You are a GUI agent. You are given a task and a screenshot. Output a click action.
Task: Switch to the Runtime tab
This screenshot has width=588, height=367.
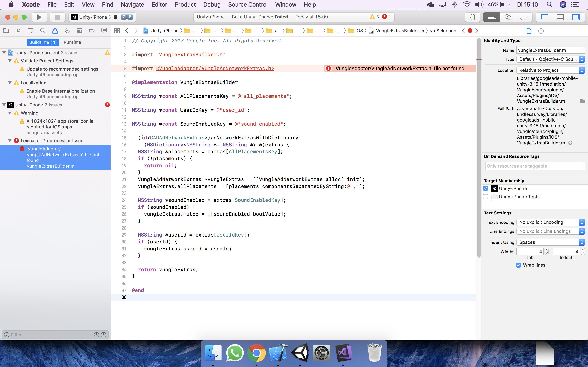click(x=72, y=42)
